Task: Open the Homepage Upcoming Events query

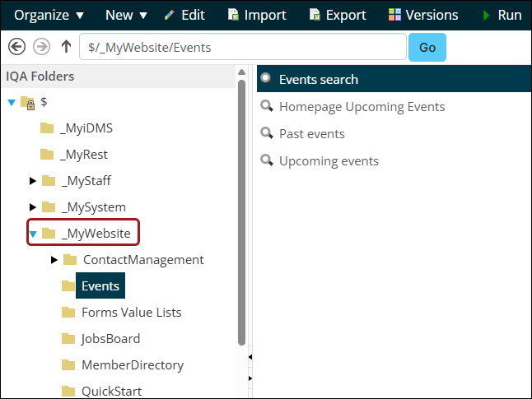Action: (x=362, y=107)
